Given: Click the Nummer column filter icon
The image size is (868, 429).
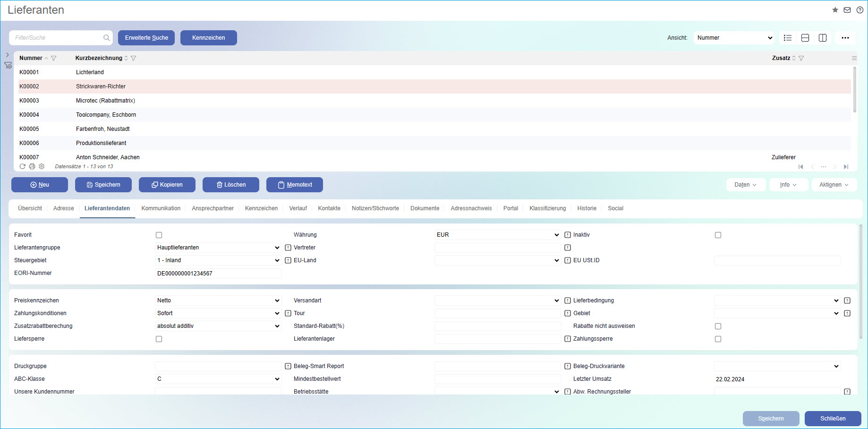Looking at the screenshot, I should (x=54, y=58).
